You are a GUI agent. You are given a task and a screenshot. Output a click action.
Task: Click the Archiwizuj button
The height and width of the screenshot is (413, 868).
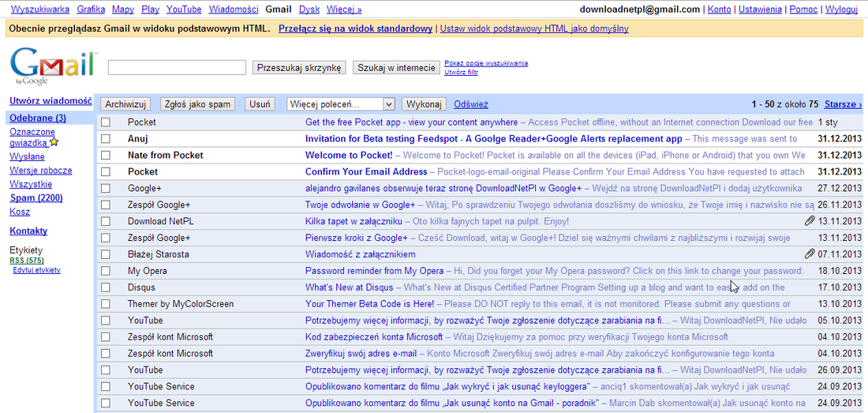coord(125,104)
